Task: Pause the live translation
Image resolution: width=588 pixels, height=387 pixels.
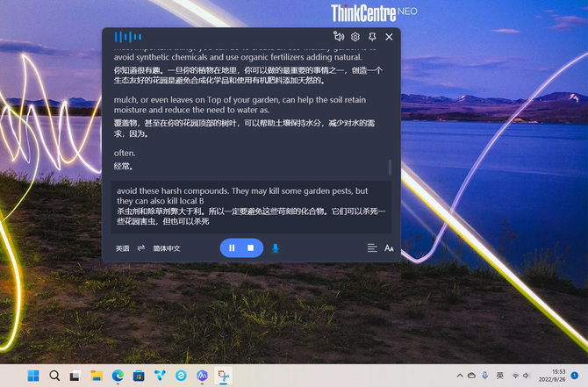Action: [x=232, y=248]
